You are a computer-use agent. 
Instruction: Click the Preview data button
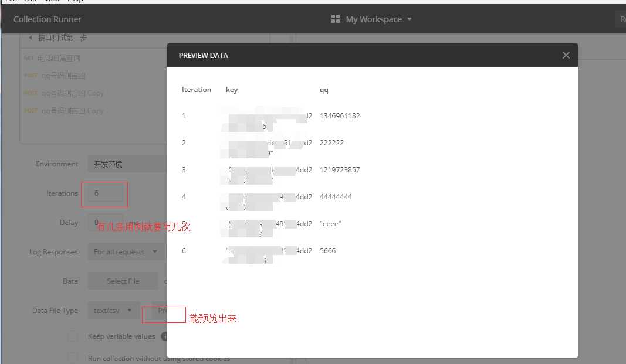(160, 311)
